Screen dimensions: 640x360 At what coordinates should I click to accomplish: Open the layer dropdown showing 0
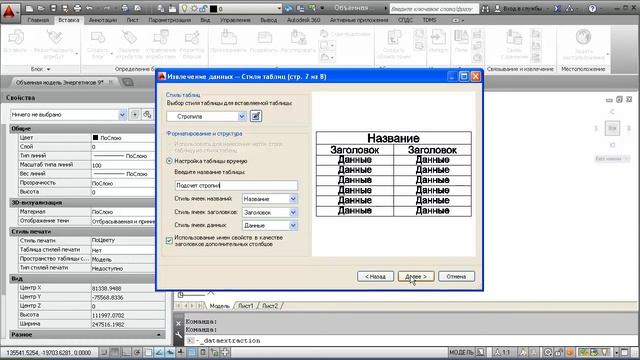tap(279, 8)
